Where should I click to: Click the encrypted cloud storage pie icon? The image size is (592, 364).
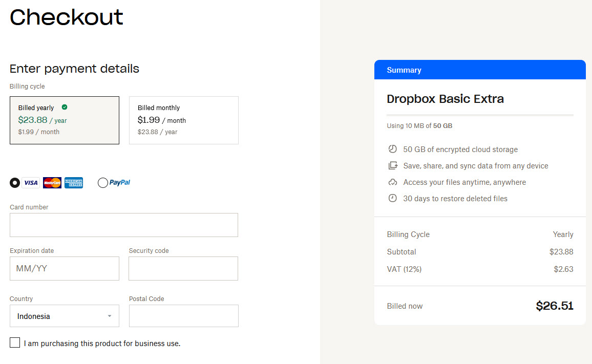click(392, 149)
